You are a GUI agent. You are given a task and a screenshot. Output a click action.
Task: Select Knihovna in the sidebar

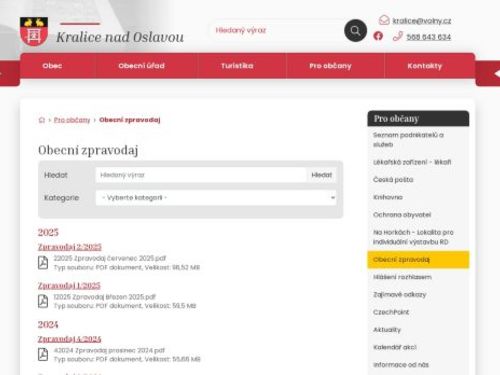pos(388,197)
